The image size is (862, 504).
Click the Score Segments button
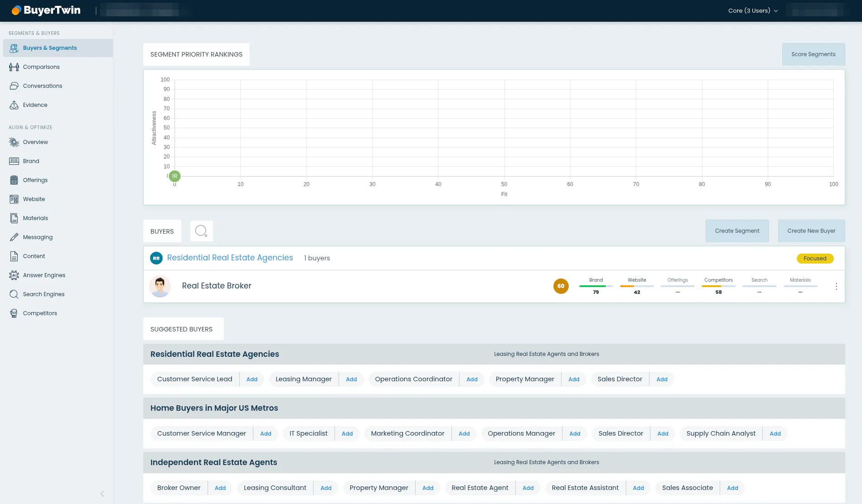pyautogui.click(x=813, y=54)
